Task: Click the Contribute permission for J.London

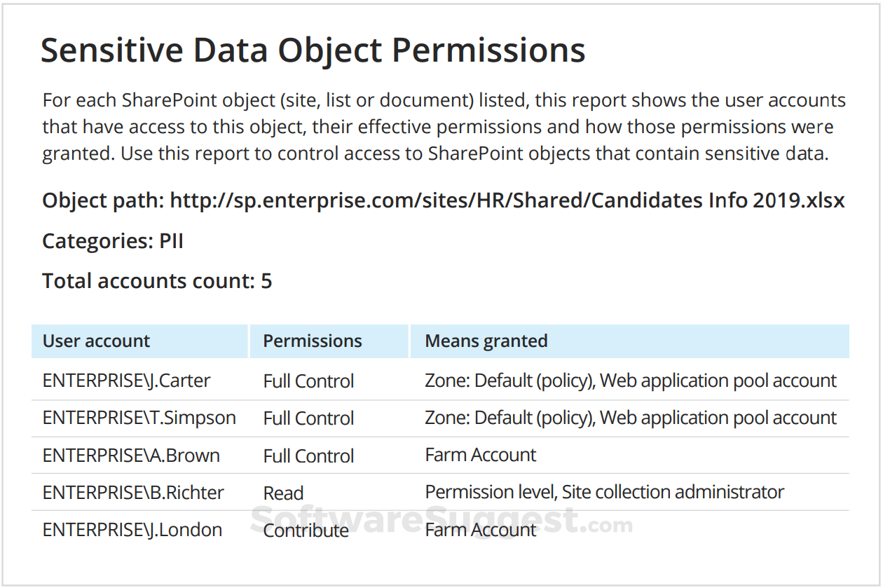Action: click(306, 531)
